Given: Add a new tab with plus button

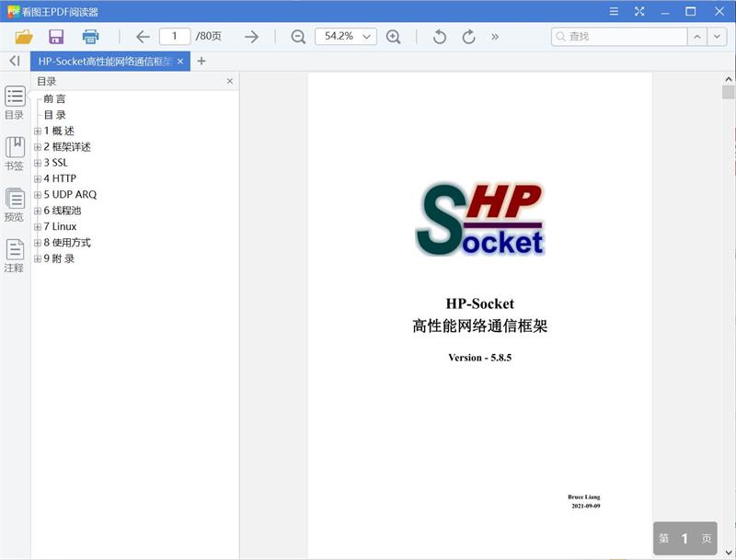Looking at the screenshot, I should pos(201,61).
